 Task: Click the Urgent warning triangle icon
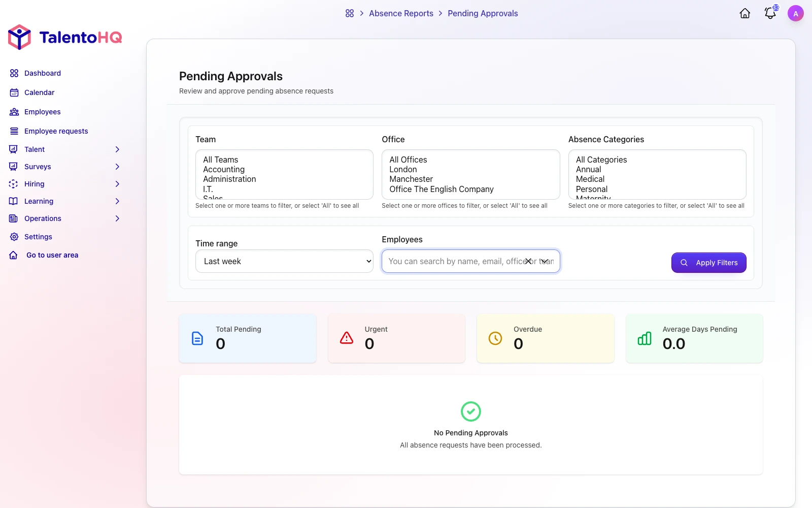[347, 338]
